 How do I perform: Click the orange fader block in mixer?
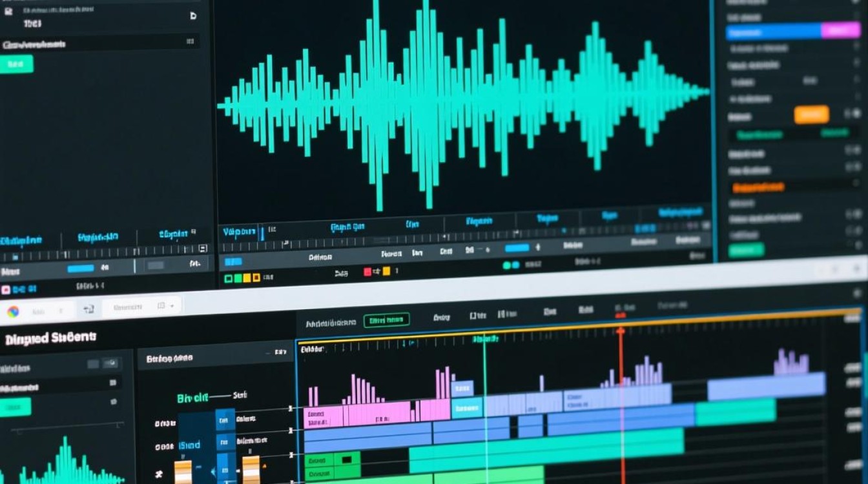(183, 470)
